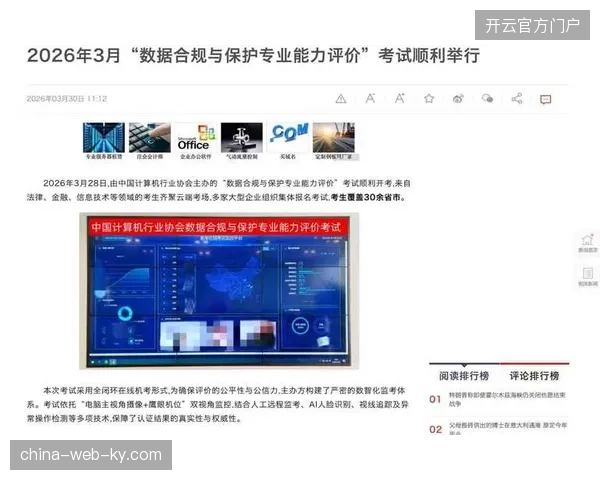
Task: Click the warning triangle report icon
Action: [x=341, y=99]
